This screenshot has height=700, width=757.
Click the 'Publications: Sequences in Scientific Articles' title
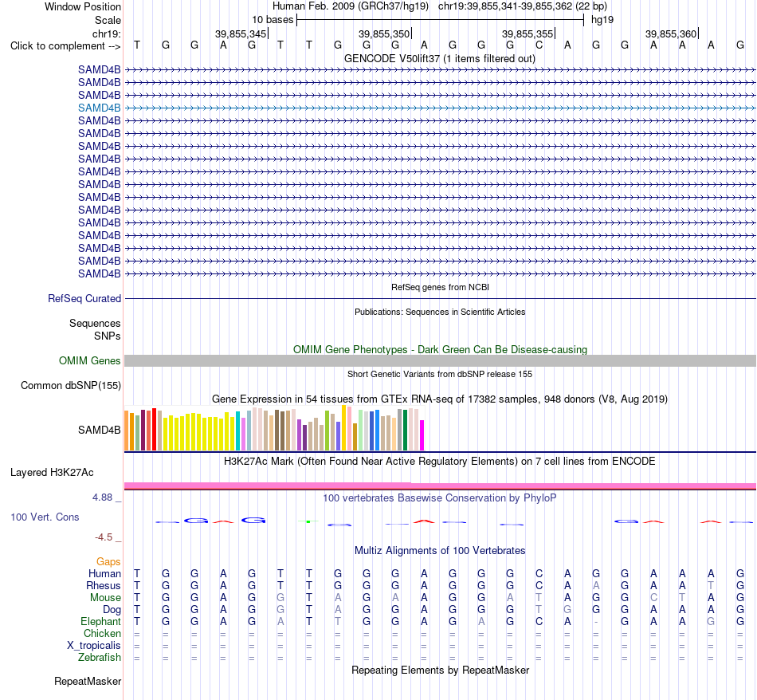(x=440, y=312)
